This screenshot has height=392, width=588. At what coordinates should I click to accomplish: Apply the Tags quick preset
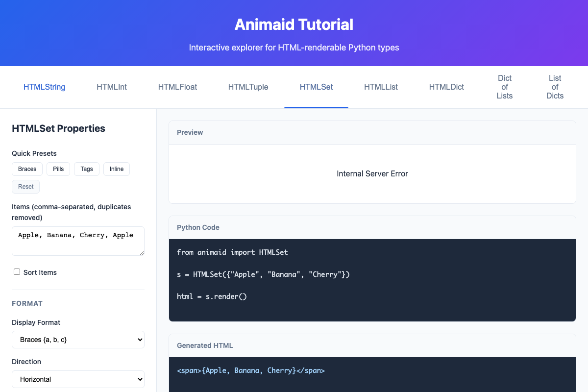coord(86,169)
